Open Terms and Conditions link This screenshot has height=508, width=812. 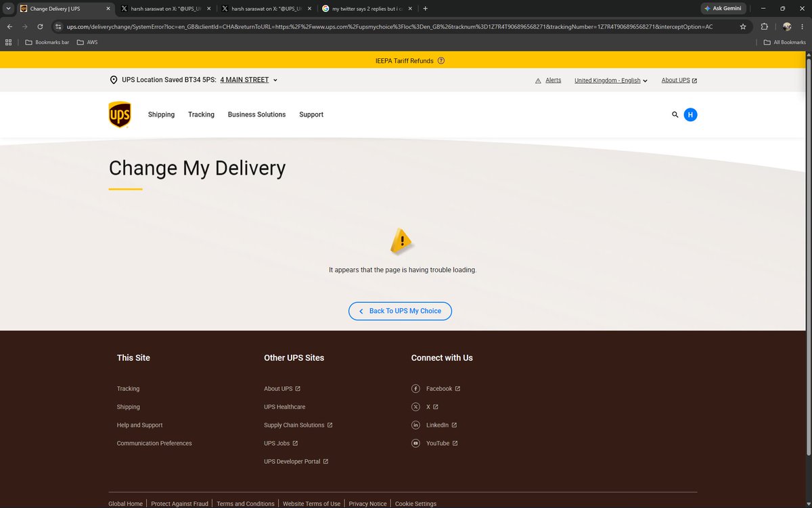(x=246, y=504)
